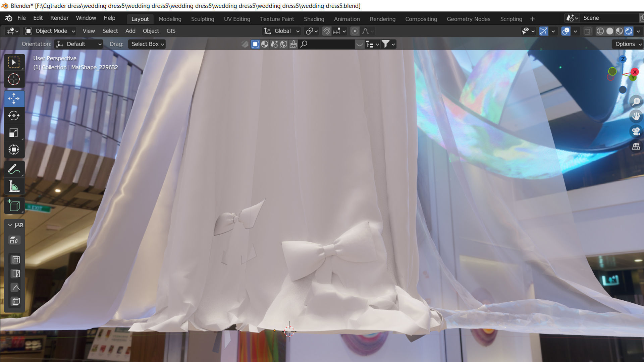Open Global transform orientation dropdown
This screenshot has height=362, width=644.
(282, 31)
